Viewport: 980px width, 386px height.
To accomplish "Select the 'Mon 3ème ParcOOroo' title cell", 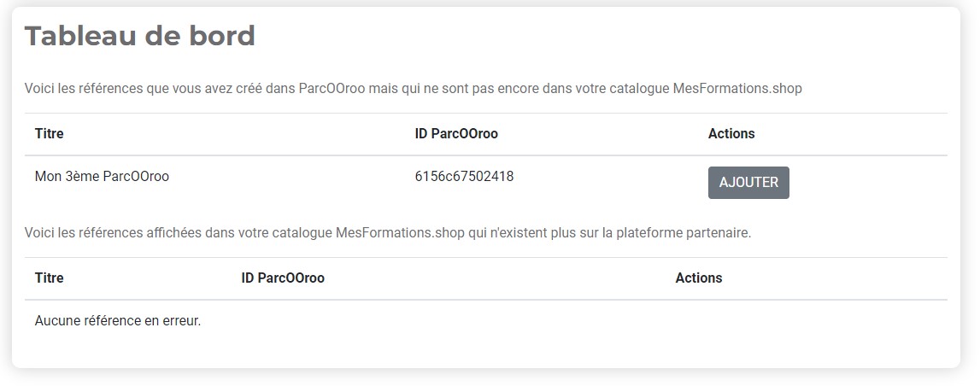I will coord(102,176).
